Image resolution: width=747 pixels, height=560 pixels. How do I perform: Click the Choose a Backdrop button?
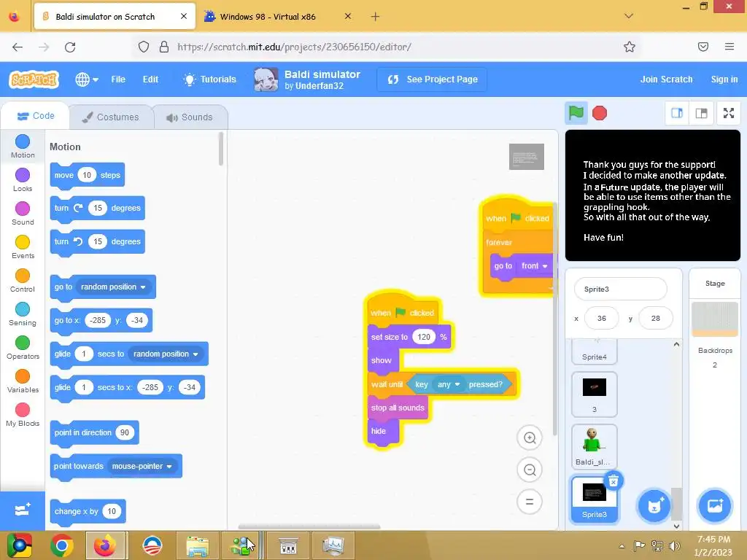coord(715,506)
